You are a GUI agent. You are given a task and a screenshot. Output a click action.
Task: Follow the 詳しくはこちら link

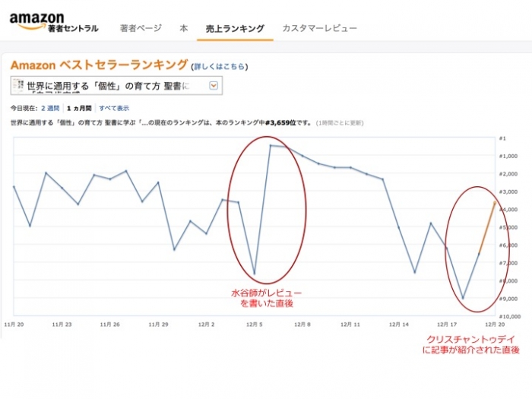(x=219, y=67)
